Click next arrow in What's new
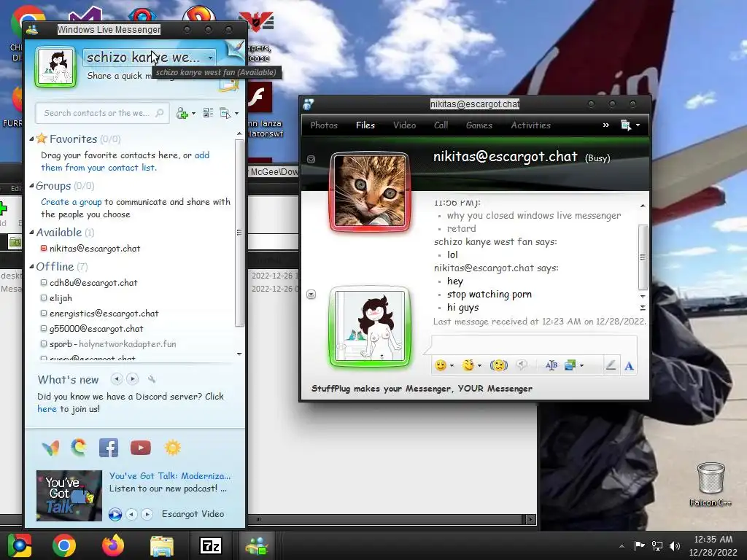This screenshot has height=560, width=747. (x=133, y=379)
